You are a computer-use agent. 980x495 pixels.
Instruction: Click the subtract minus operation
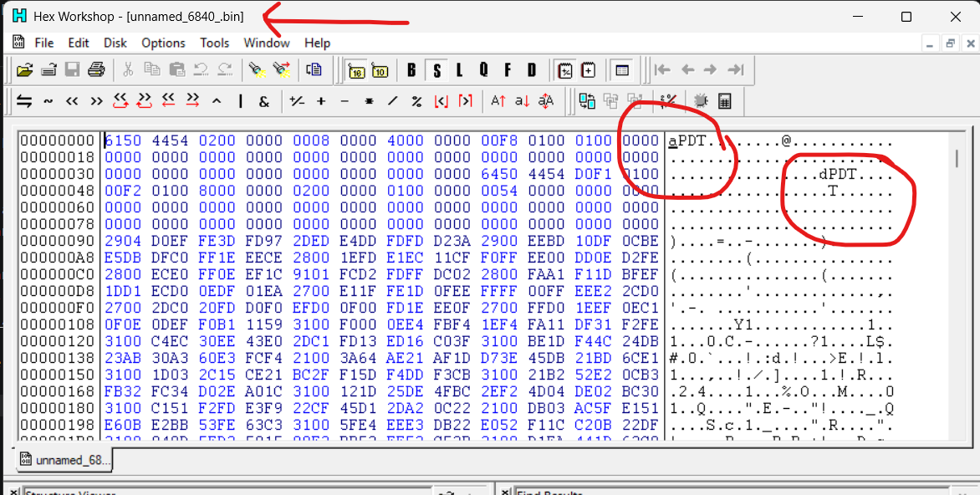pos(345,100)
